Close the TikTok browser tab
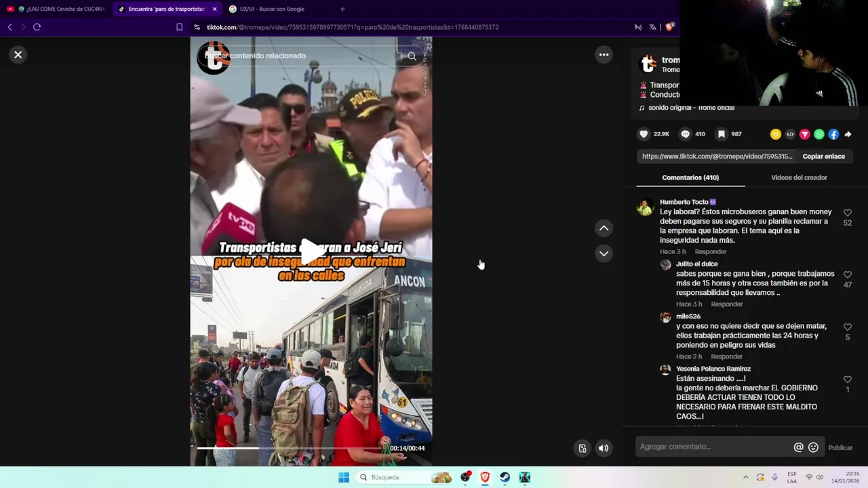Image resolution: width=868 pixels, height=488 pixels. [x=214, y=9]
